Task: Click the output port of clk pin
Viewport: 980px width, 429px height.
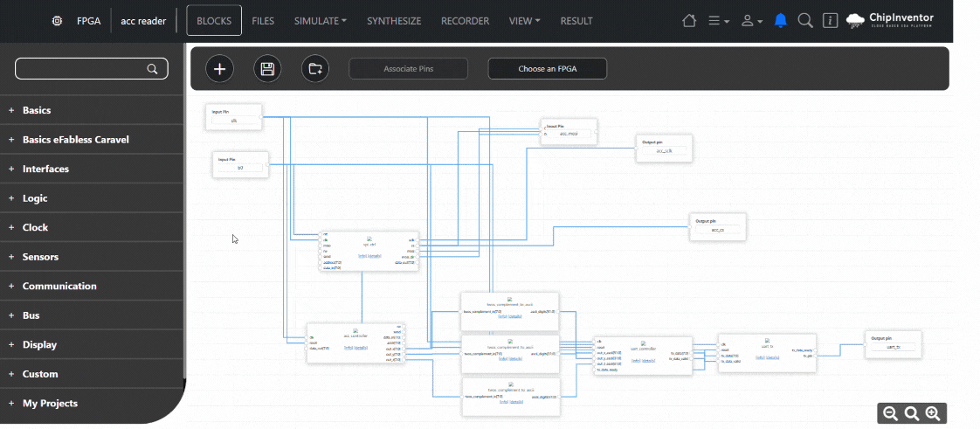Action: pos(261,117)
